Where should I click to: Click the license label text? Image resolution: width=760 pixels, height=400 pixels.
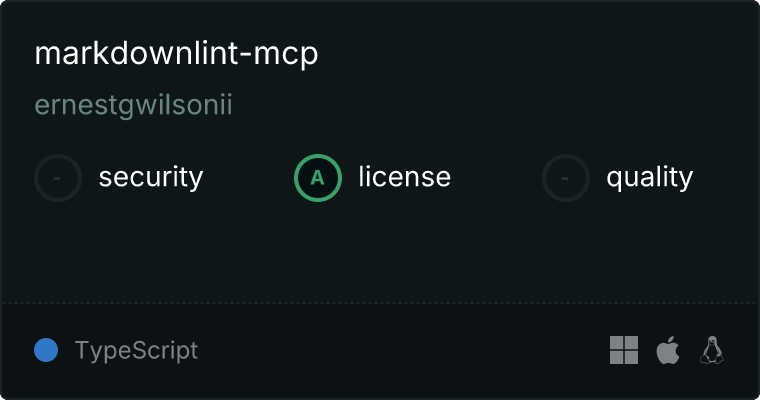pos(405,176)
